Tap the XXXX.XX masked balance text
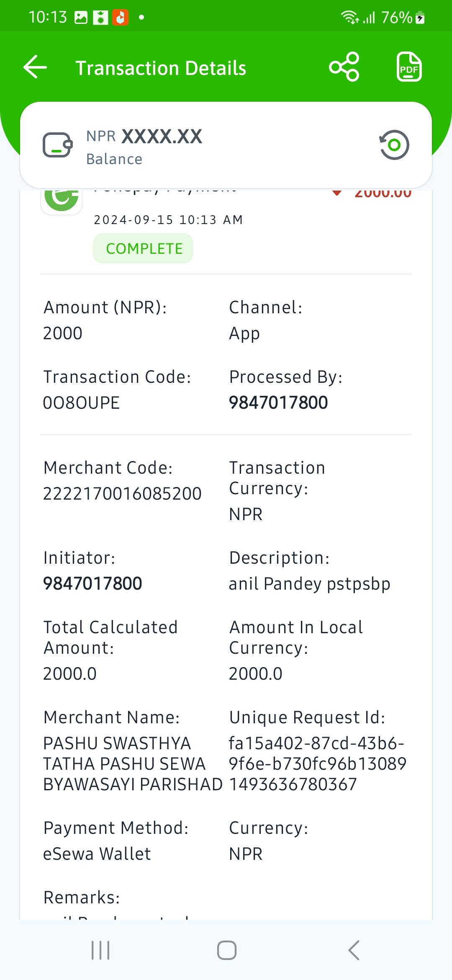The image size is (452, 980). pyautogui.click(x=162, y=137)
